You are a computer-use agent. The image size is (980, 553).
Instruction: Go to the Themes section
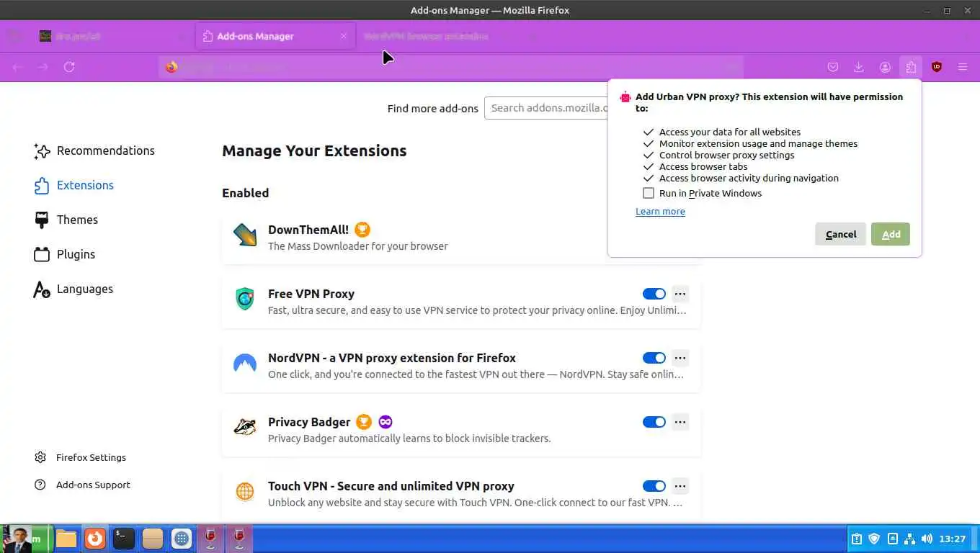click(x=66, y=220)
